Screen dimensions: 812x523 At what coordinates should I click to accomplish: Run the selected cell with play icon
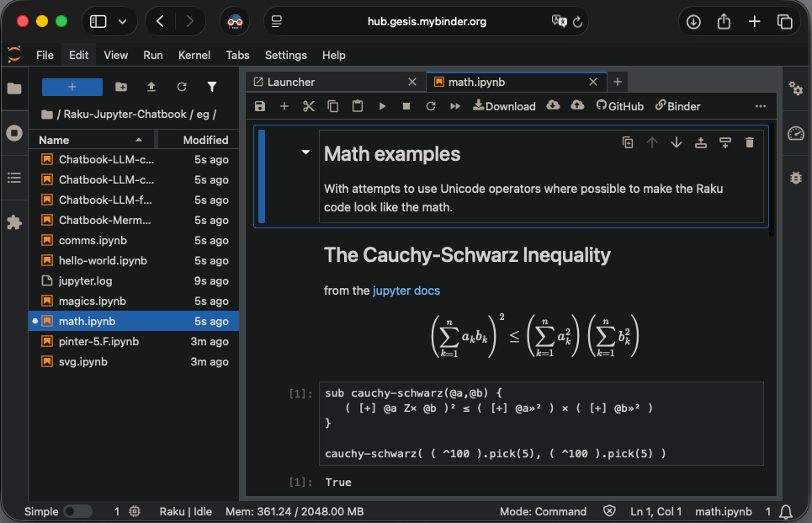[x=382, y=106]
